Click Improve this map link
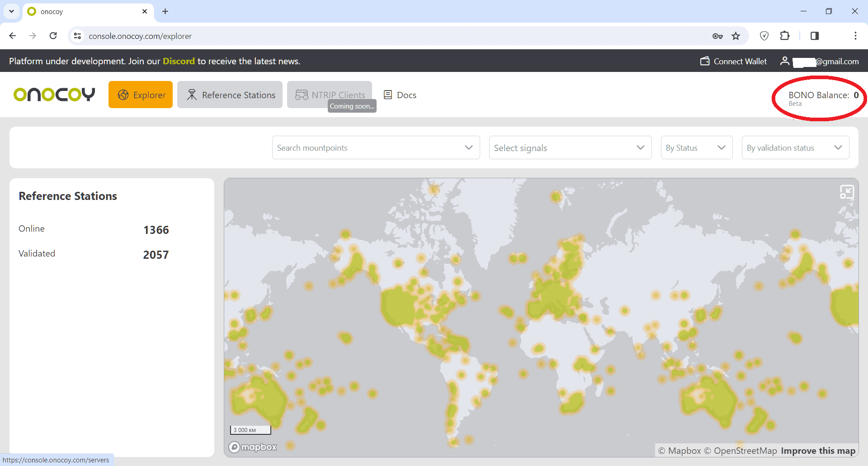Screen dimensions: 868x466 pos(818,451)
